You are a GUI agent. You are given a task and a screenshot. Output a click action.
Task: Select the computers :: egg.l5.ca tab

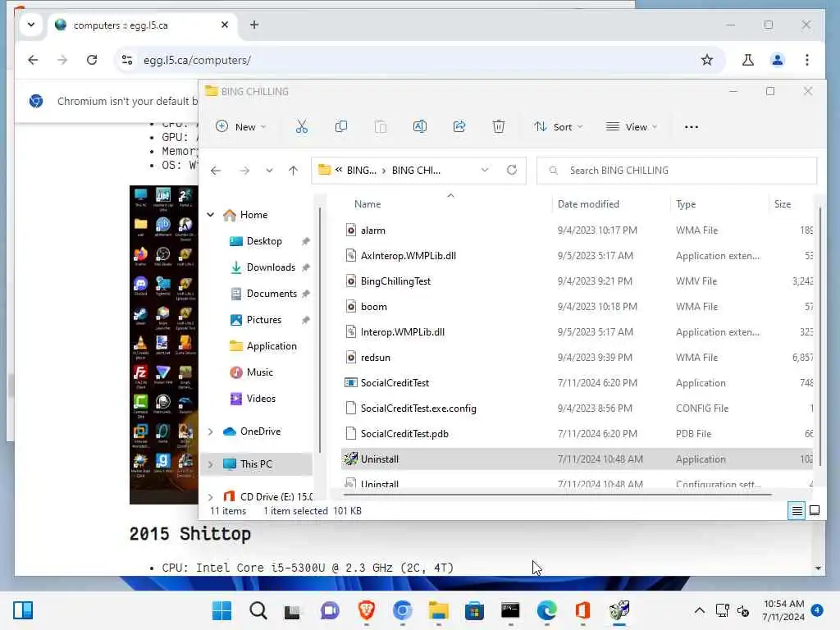143,25
